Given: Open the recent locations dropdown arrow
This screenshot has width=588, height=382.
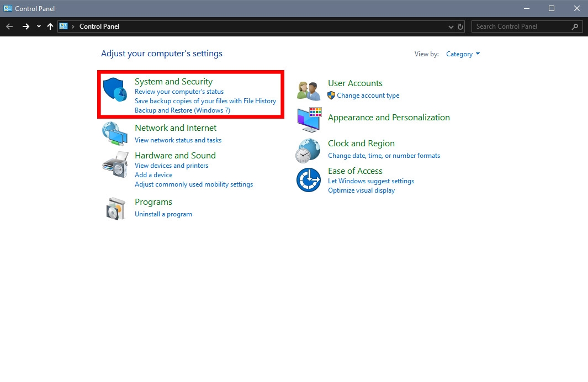Looking at the screenshot, I should 39,26.
